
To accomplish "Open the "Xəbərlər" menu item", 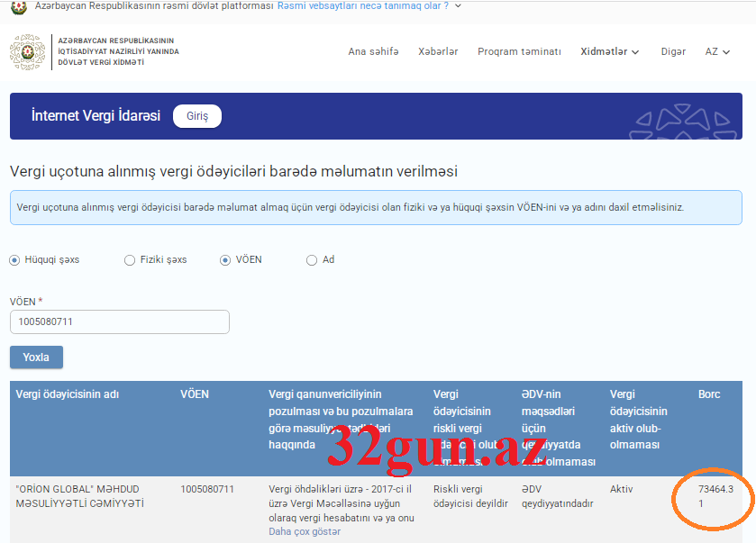I will (x=439, y=51).
